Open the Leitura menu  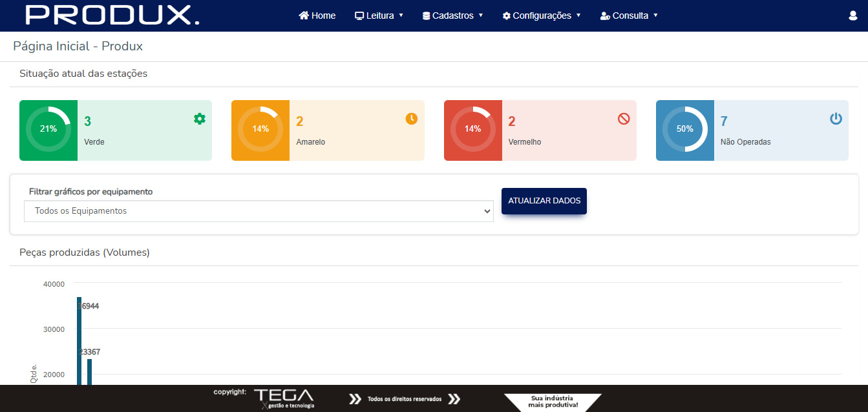(x=379, y=15)
